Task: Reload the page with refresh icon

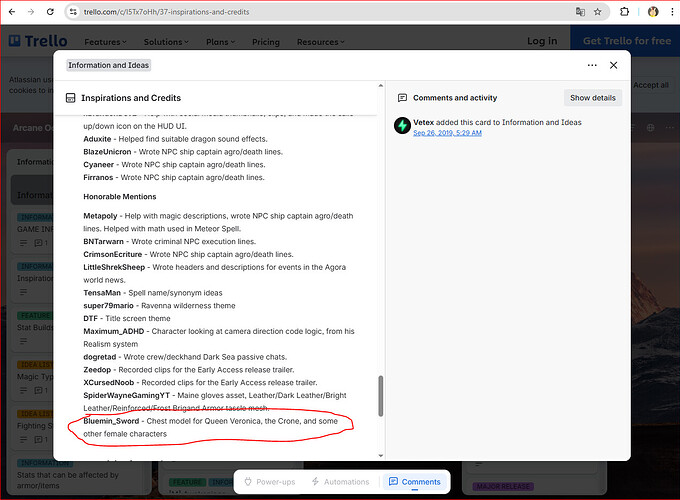Action: click(51, 12)
